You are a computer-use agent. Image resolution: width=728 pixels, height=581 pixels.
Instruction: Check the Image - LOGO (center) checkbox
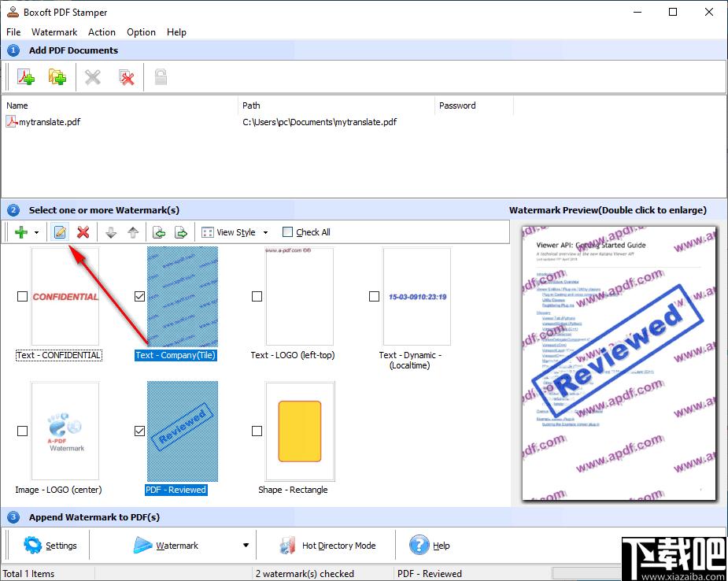tap(22, 431)
